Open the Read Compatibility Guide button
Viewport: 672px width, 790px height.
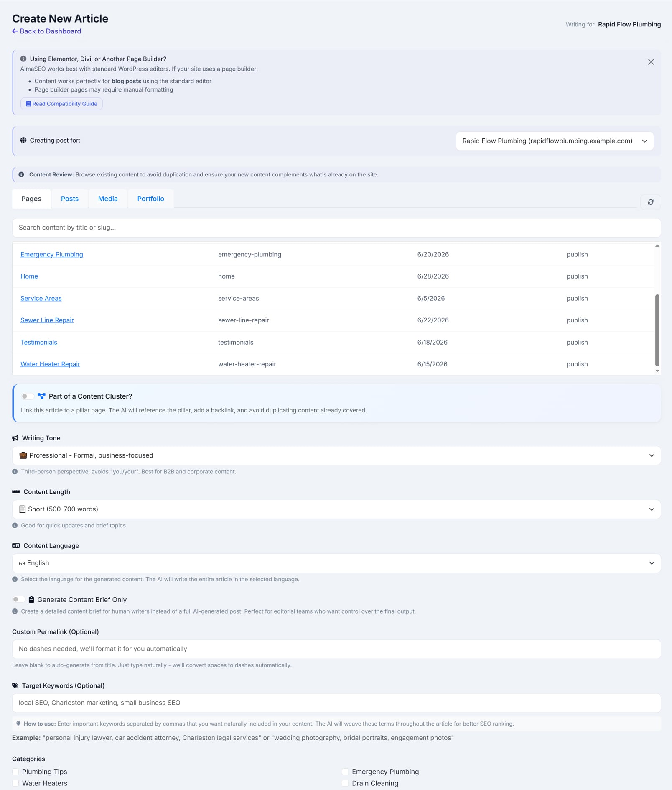[61, 104]
